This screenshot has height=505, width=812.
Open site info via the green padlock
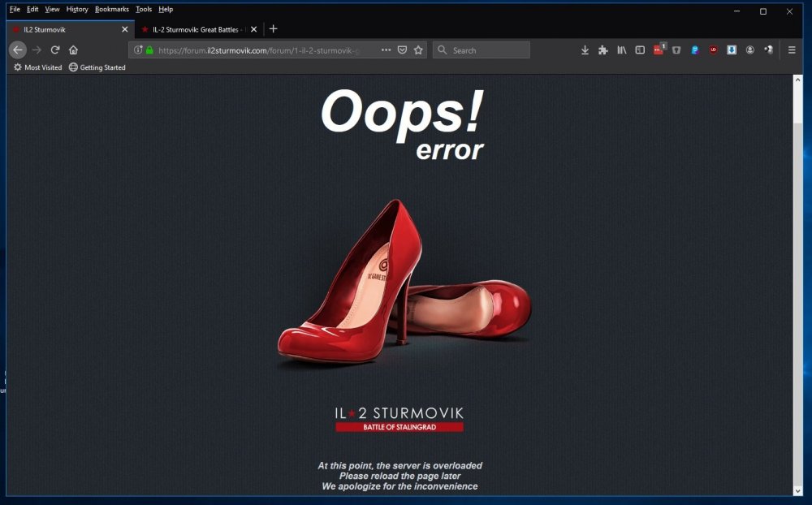point(151,50)
